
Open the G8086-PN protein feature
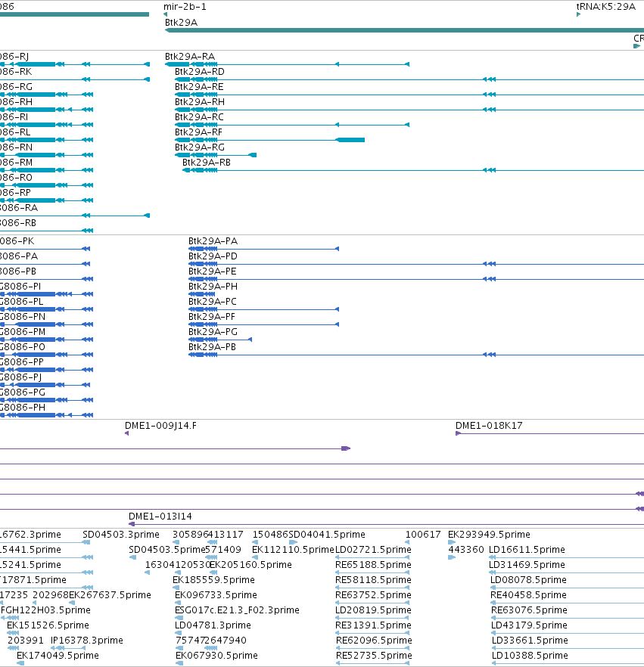tap(46, 324)
